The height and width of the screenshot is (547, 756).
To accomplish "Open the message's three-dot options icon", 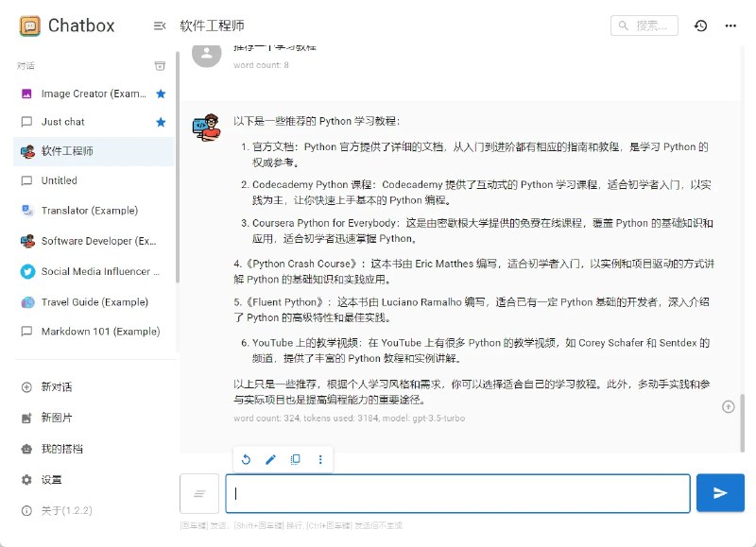I will pyautogui.click(x=319, y=460).
